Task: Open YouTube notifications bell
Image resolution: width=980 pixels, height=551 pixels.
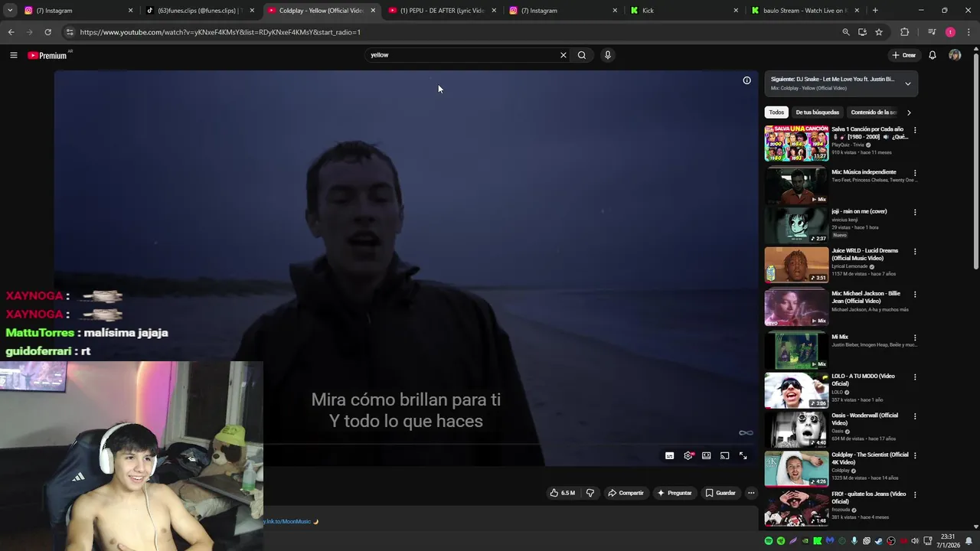Action: coord(933,55)
